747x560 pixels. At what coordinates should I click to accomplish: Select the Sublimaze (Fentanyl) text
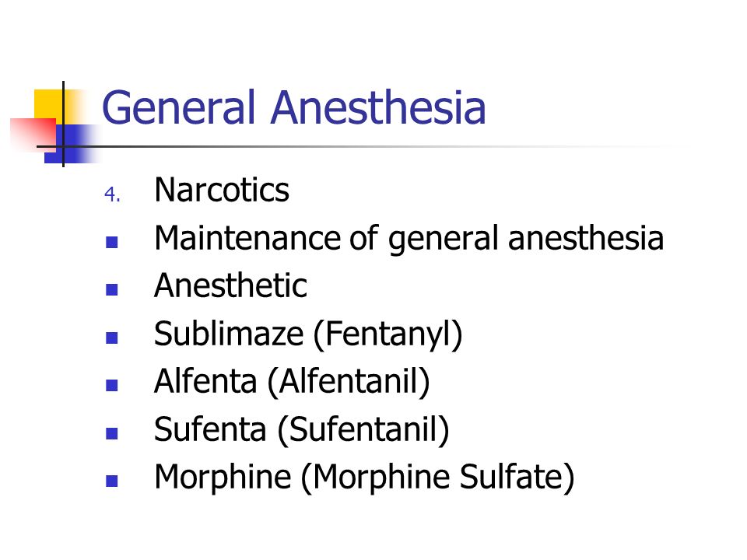point(308,334)
